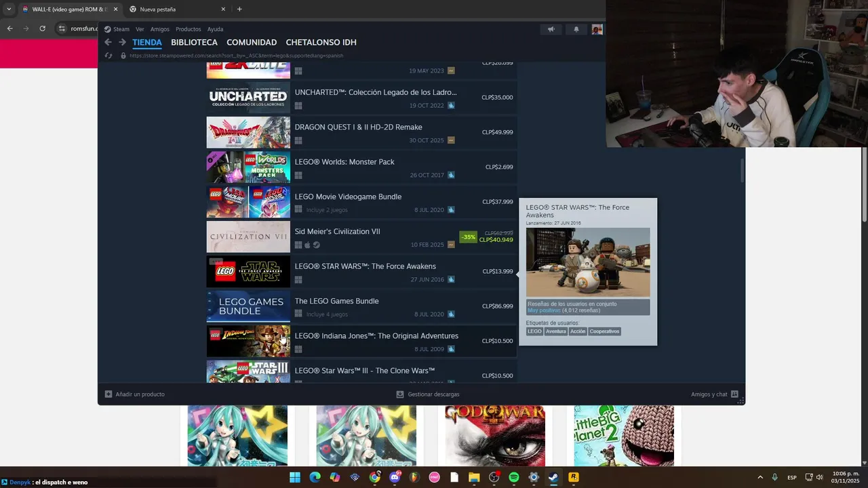Open Spotify from taskbar
The width and height of the screenshot is (868, 488).
(514, 477)
